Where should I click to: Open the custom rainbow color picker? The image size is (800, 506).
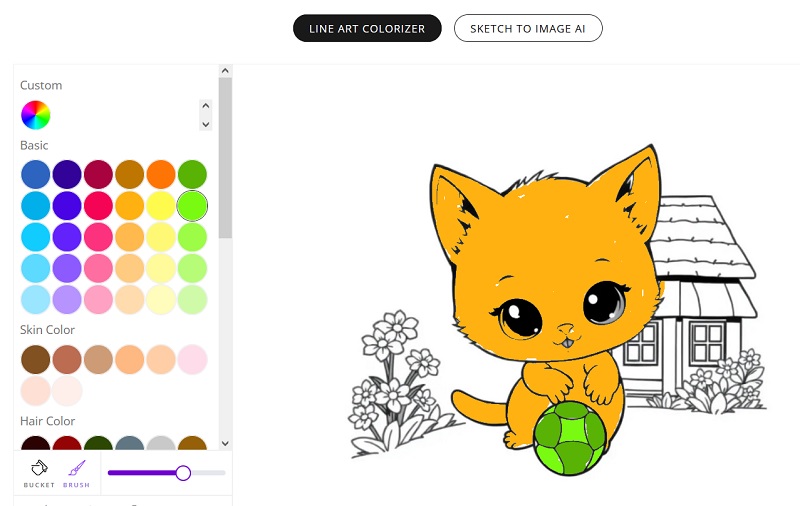(x=36, y=115)
